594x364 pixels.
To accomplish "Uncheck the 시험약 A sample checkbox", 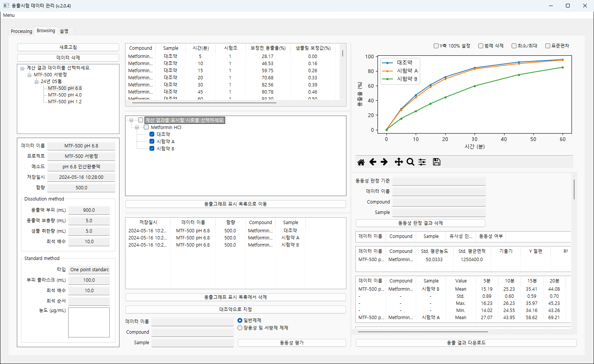I will click(x=152, y=141).
